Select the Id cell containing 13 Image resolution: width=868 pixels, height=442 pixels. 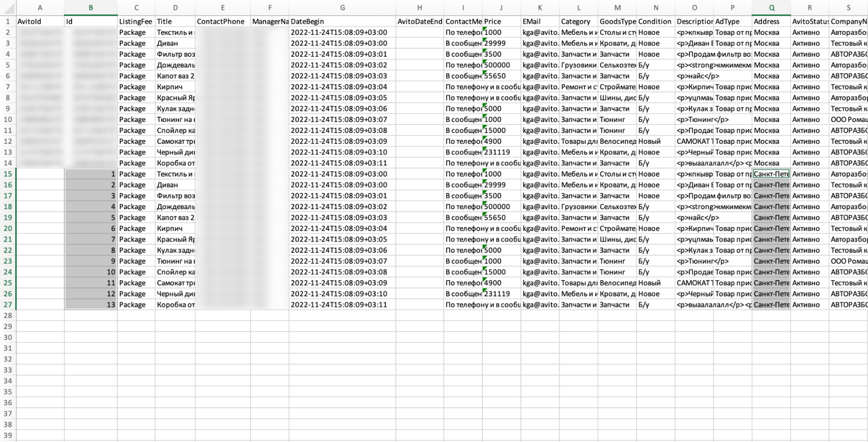pyautogui.click(x=91, y=304)
